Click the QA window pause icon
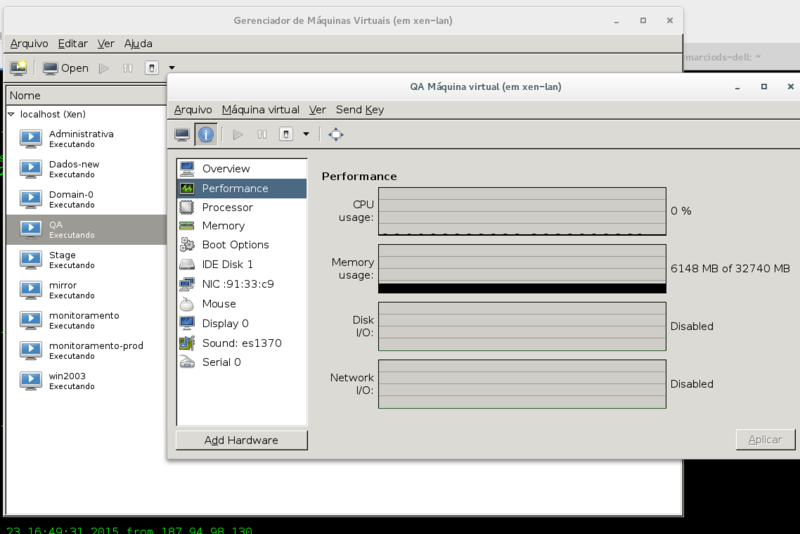Screen dimensions: 800x534 pos(262,135)
